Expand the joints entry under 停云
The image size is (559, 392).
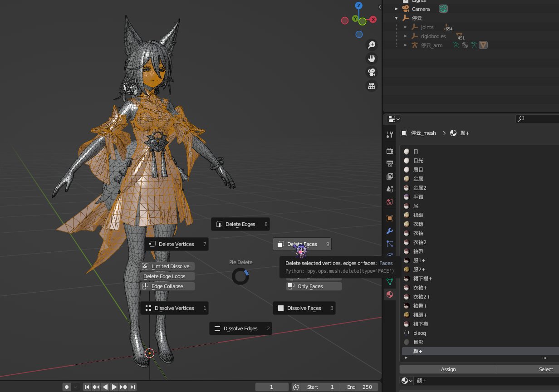coord(405,27)
